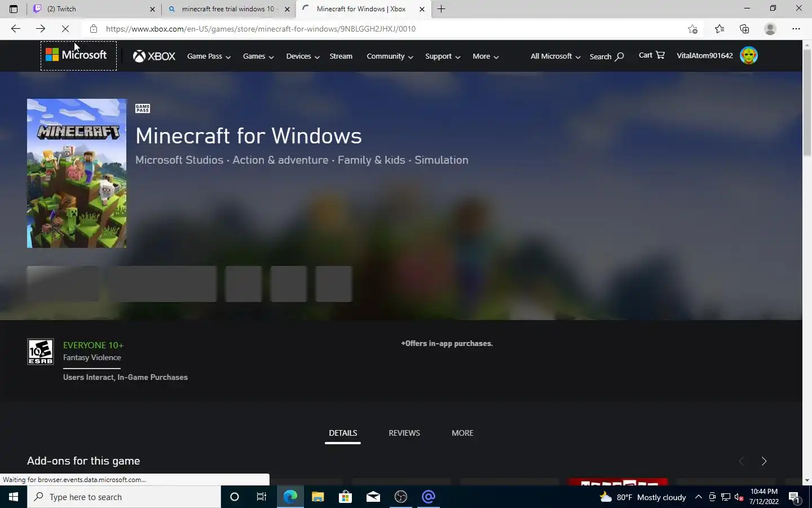This screenshot has width=812, height=508.
Task: Close the minecraft free trial search tab
Action: [287, 9]
